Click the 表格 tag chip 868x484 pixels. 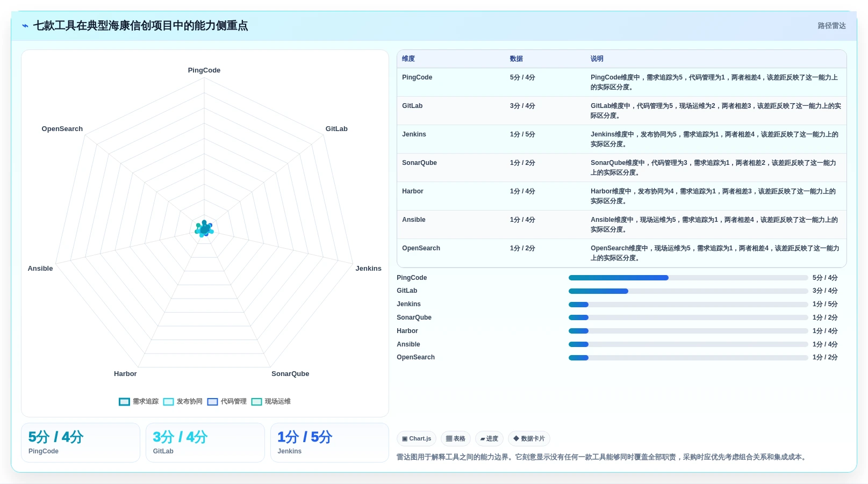pyautogui.click(x=456, y=439)
